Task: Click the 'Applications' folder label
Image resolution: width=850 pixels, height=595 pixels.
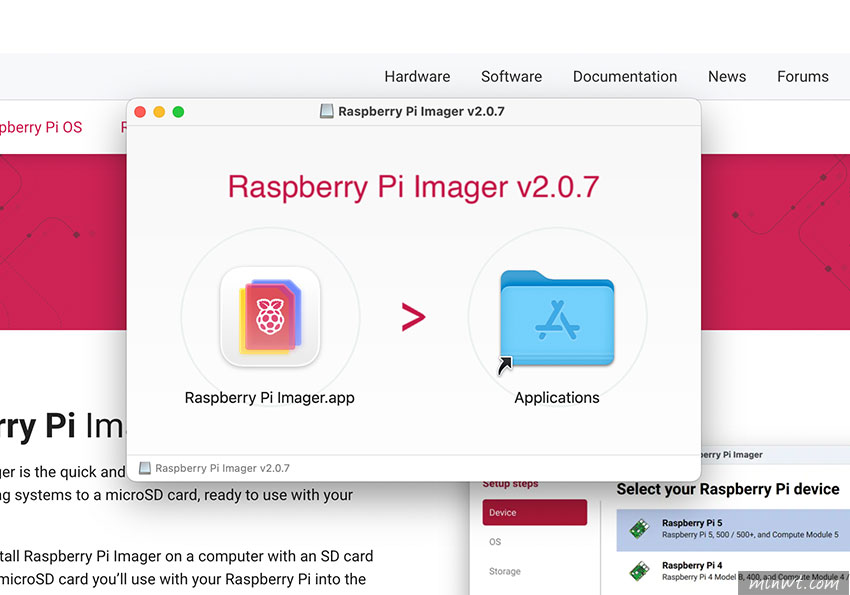Action: click(x=557, y=398)
